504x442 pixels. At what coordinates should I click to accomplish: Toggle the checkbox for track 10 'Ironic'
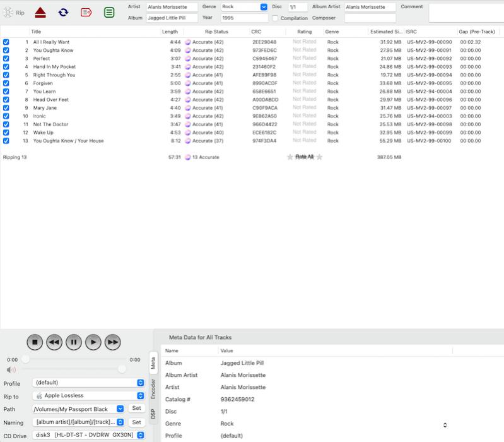pyautogui.click(x=6, y=116)
